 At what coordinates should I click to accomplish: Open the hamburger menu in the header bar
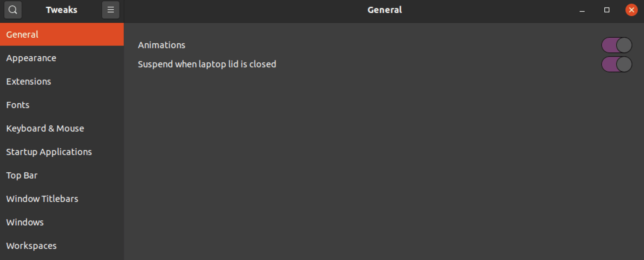tap(111, 10)
